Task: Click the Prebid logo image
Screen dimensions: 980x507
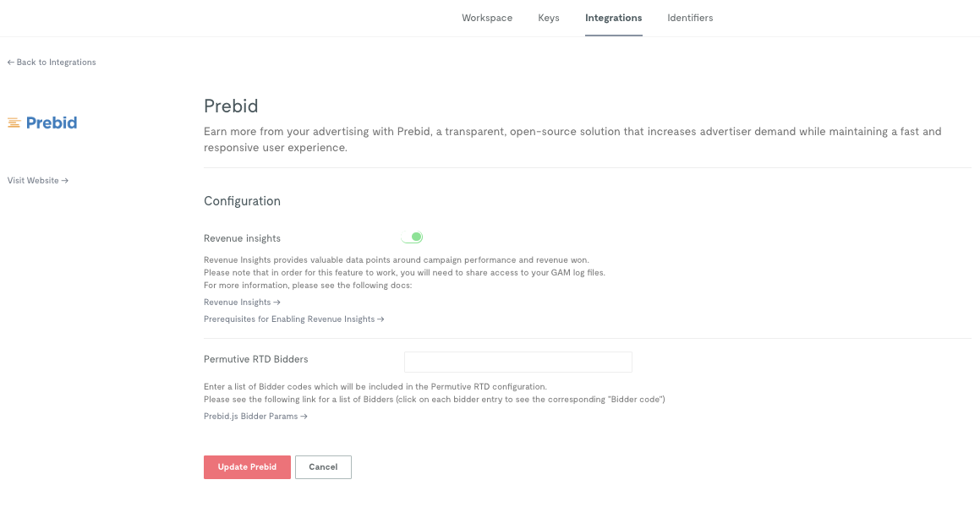Action: point(42,123)
